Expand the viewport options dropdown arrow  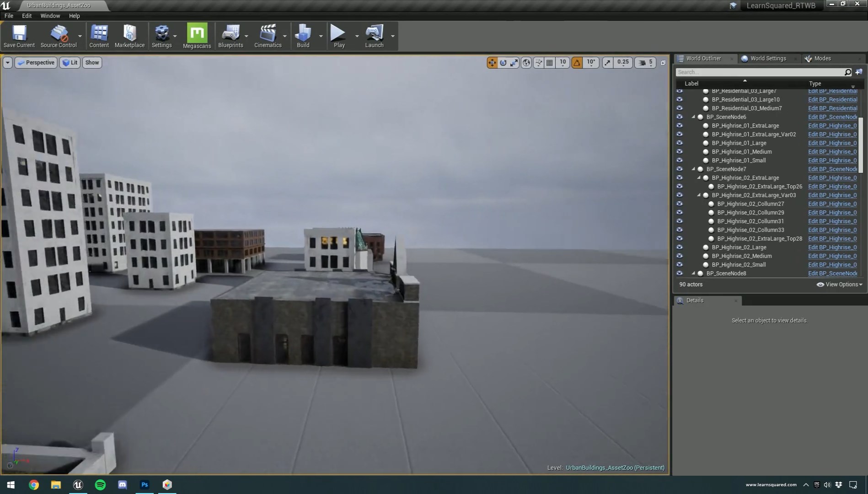tap(7, 63)
